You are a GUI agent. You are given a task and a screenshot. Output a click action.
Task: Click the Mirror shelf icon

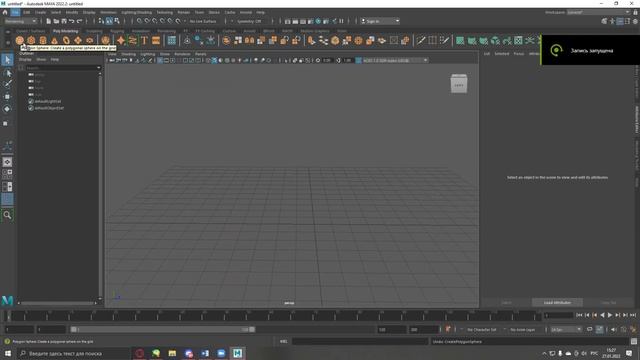(x=249, y=40)
